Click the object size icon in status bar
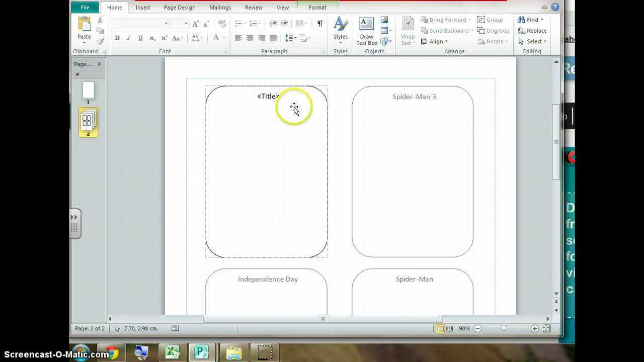Viewport: 644px width, 362px height. (x=175, y=328)
